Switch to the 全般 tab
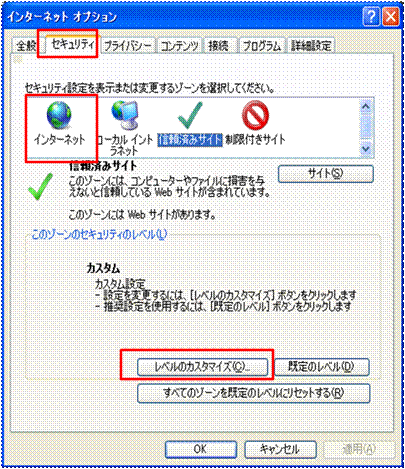Screen dimensions: 405x469 coord(26,46)
